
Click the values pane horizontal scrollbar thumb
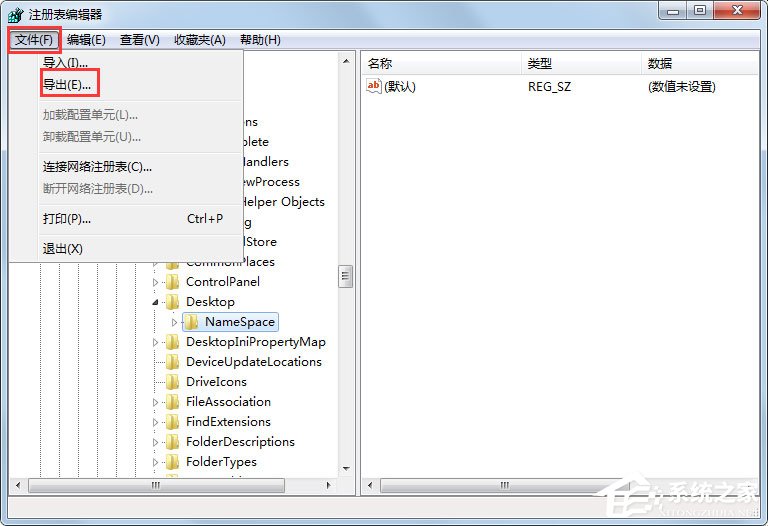click(x=504, y=485)
